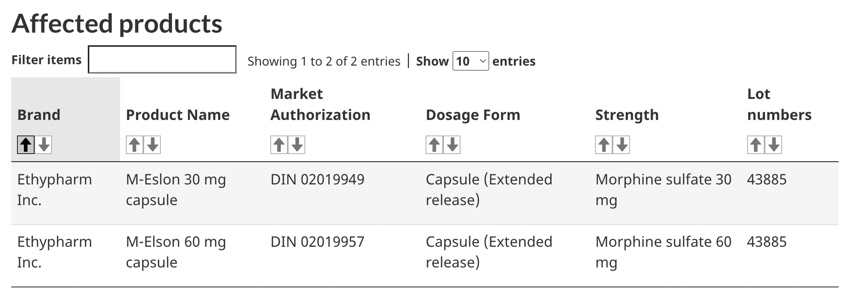Image resolution: width=868 pixels, height=308 pixels.
Task: Sort Dosage Form ascending
Action: point(434,145)
